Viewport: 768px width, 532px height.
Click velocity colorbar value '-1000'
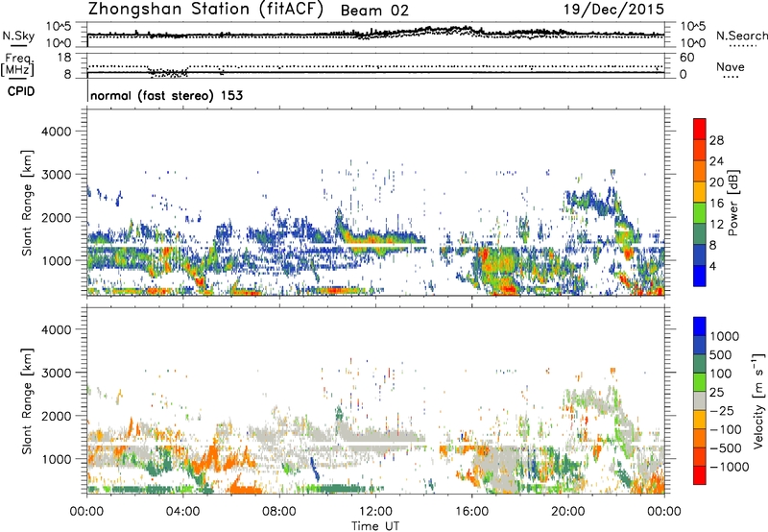[730, 467]
